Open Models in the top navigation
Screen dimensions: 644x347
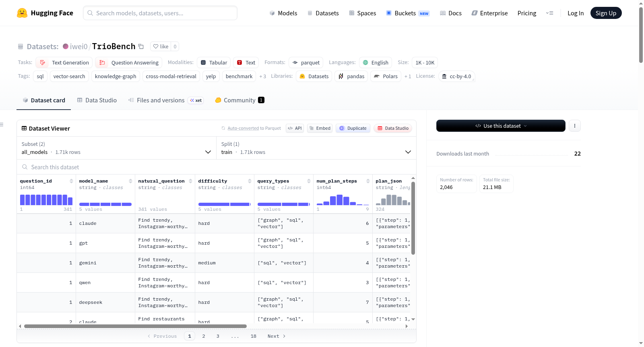[283, 13]
